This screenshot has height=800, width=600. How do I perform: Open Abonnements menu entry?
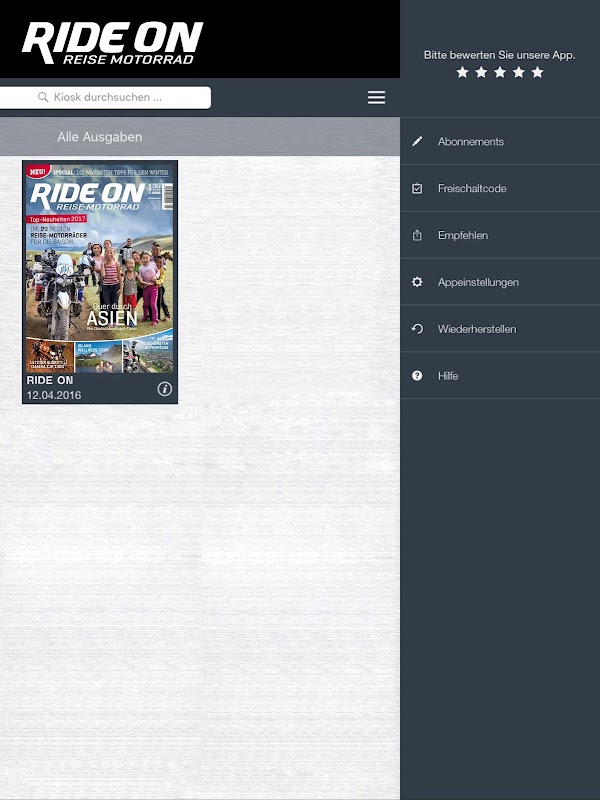pos(500,141)
